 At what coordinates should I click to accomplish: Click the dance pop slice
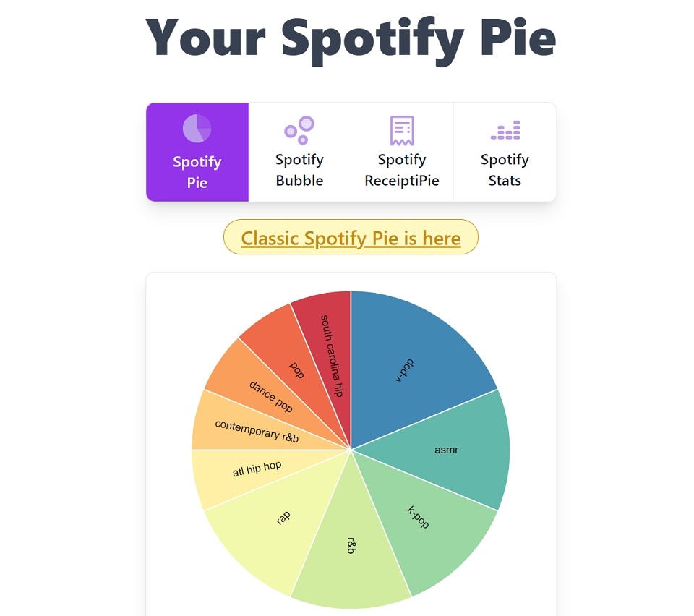(270, 396)
